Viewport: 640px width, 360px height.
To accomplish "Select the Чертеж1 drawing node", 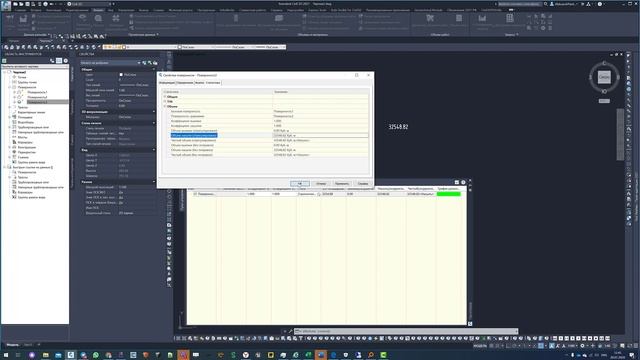I will click(x=20, y=72).
